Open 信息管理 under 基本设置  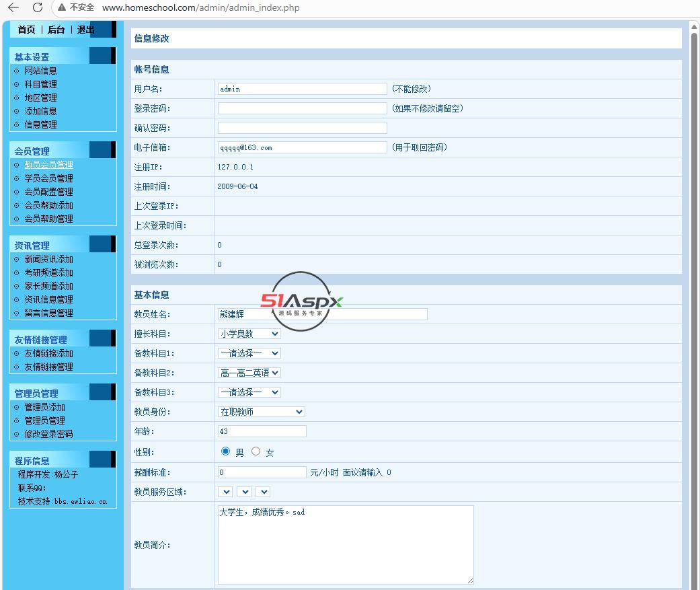(x=40, y=124)
